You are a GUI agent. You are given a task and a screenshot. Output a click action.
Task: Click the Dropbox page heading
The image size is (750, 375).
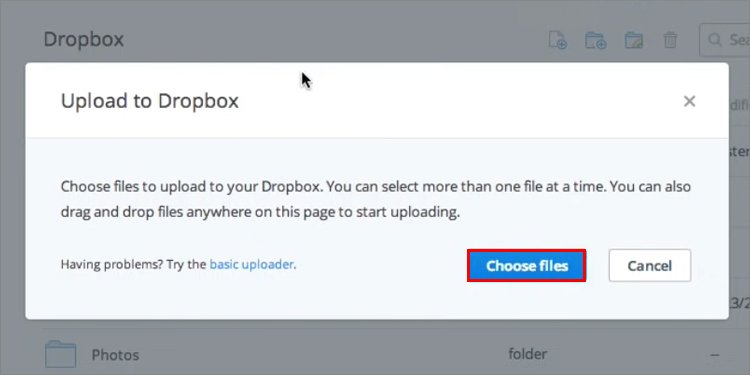84,39
